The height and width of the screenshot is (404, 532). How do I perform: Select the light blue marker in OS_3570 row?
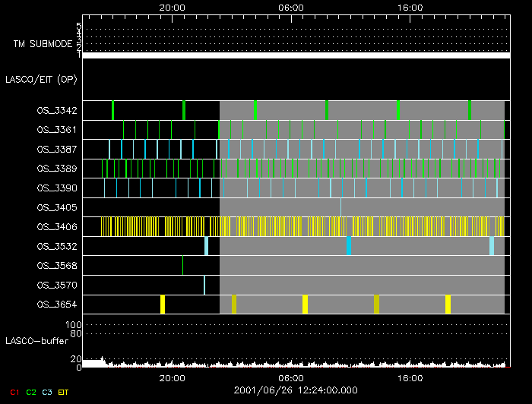coord(204,285)
